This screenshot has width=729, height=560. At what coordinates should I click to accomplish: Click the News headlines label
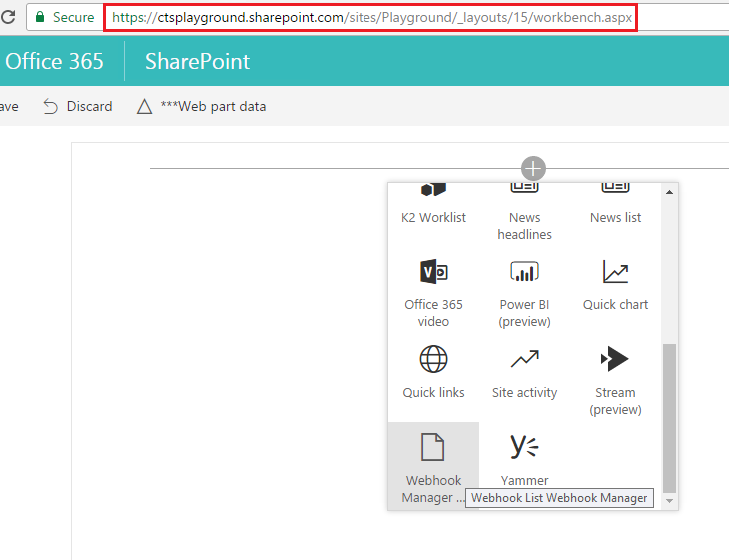click(525, 226)
